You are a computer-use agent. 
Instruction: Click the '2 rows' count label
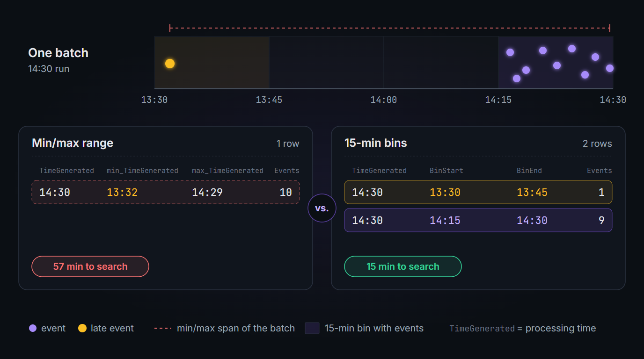597,144
